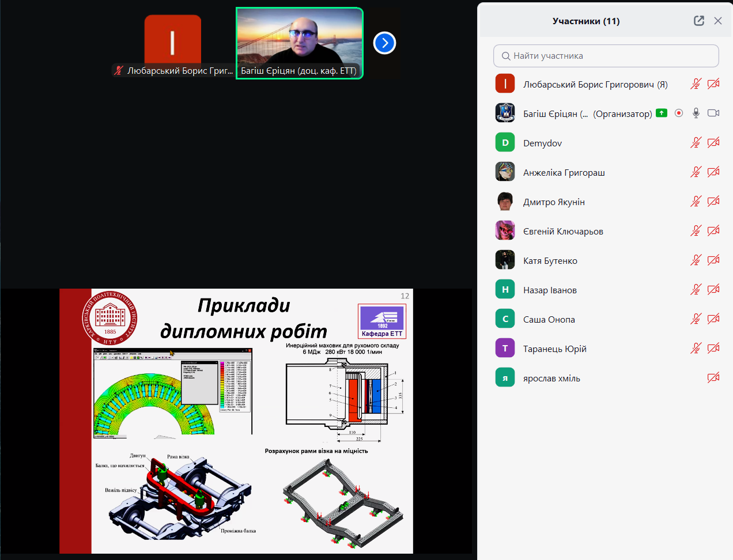Click the green С avatar of Саша Онопа
733x560 pixels.
505,319
